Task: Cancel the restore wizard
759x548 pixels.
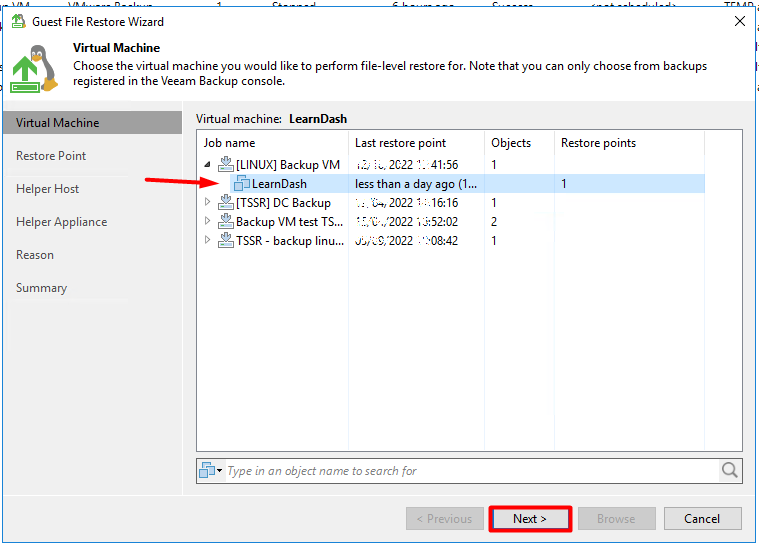Action: 702,519
